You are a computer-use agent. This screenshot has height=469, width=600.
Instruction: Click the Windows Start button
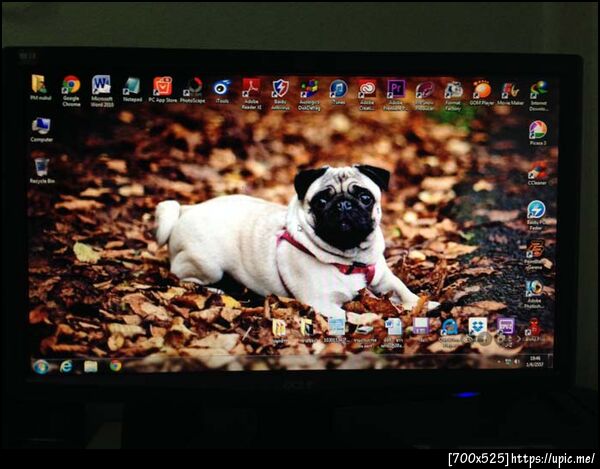coord(41,366)
